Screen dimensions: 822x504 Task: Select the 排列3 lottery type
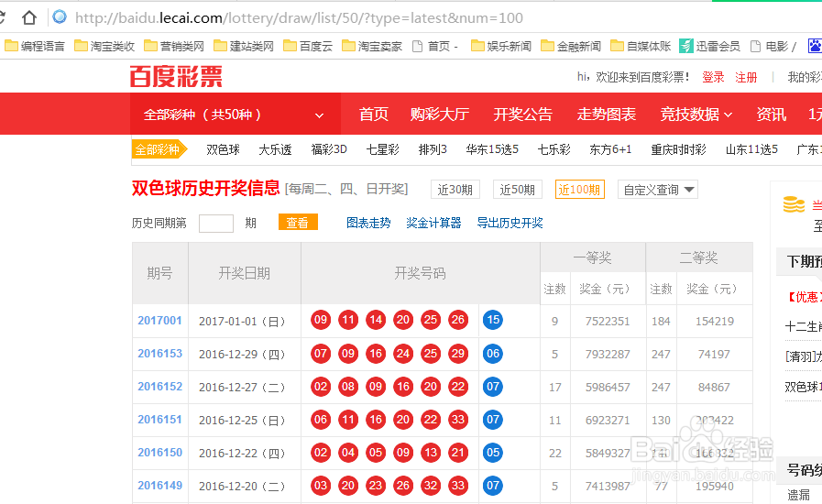point(433,149)
